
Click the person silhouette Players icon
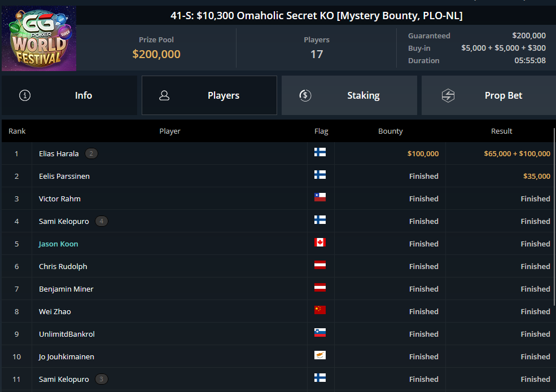click(x=164, y=95)
